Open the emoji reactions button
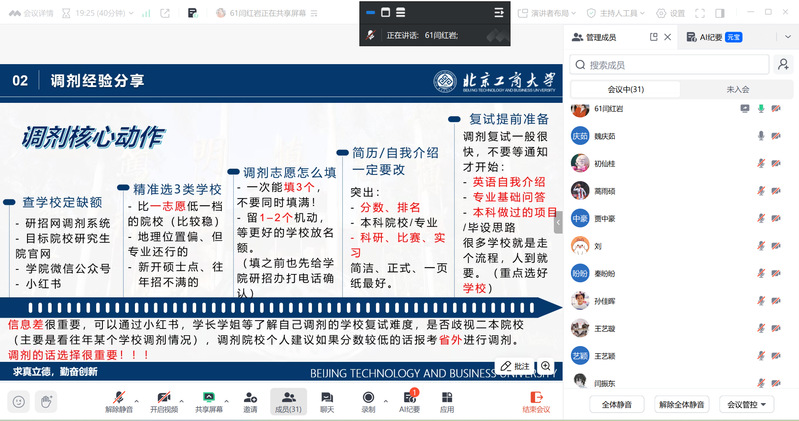Viewport: 799px width, 421px height. click(x=18, y=401)
